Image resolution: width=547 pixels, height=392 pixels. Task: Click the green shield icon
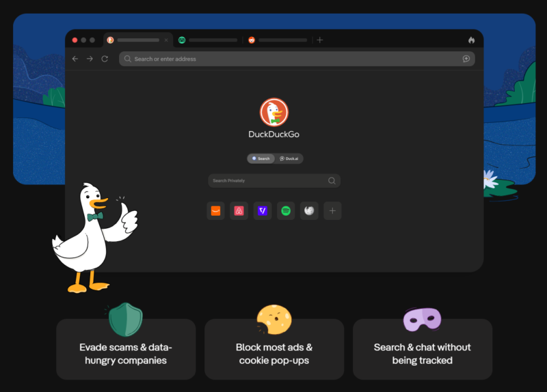point(126,320)
